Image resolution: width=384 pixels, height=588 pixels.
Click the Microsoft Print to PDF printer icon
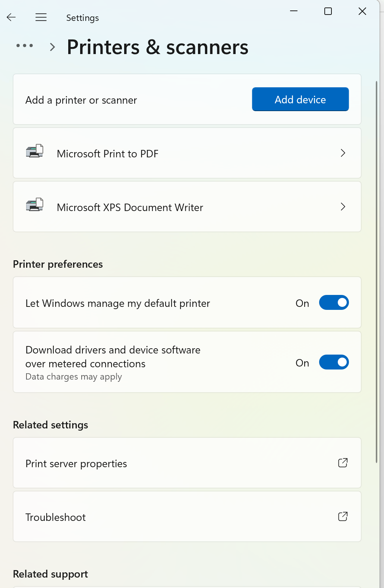35,151
